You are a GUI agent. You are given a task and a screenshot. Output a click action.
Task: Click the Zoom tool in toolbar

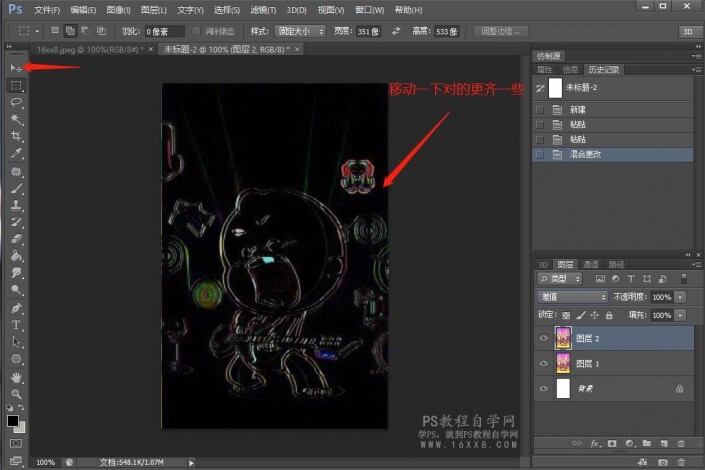pos(16,395)
